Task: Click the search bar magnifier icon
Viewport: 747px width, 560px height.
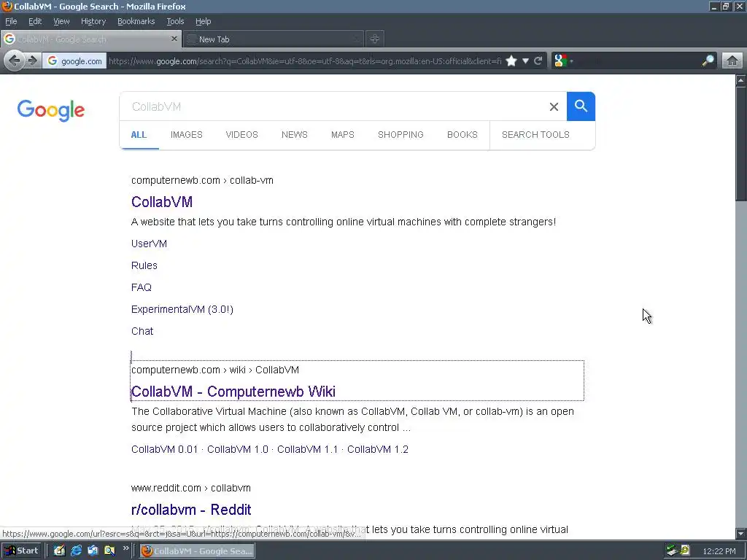Action: tap(708, 61)
